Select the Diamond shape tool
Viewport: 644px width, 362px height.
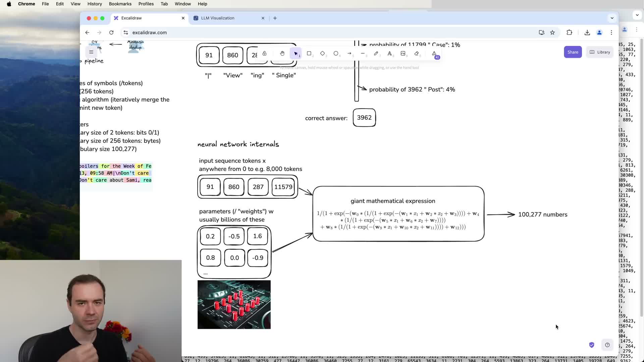point(322,54)
